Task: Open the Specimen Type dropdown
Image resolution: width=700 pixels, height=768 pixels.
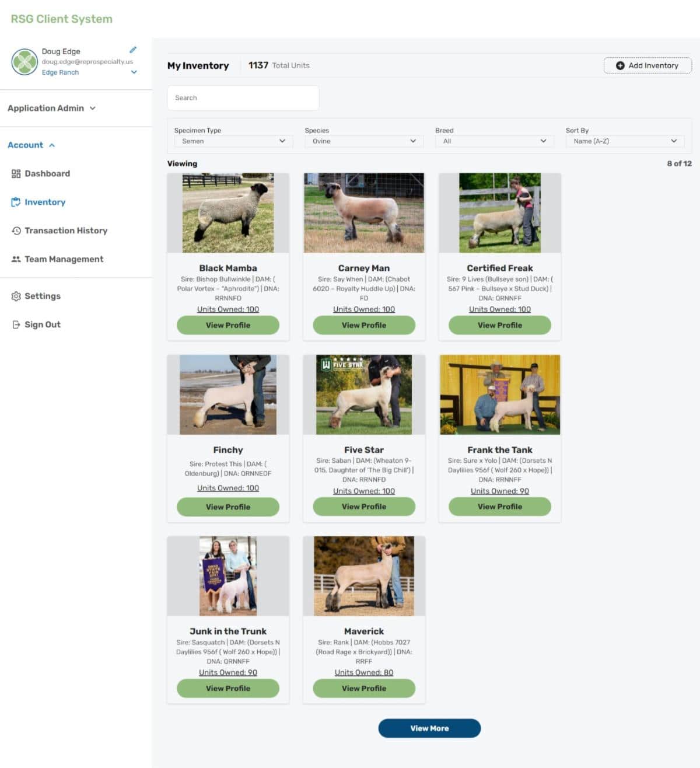Action: tap(233, 141)
